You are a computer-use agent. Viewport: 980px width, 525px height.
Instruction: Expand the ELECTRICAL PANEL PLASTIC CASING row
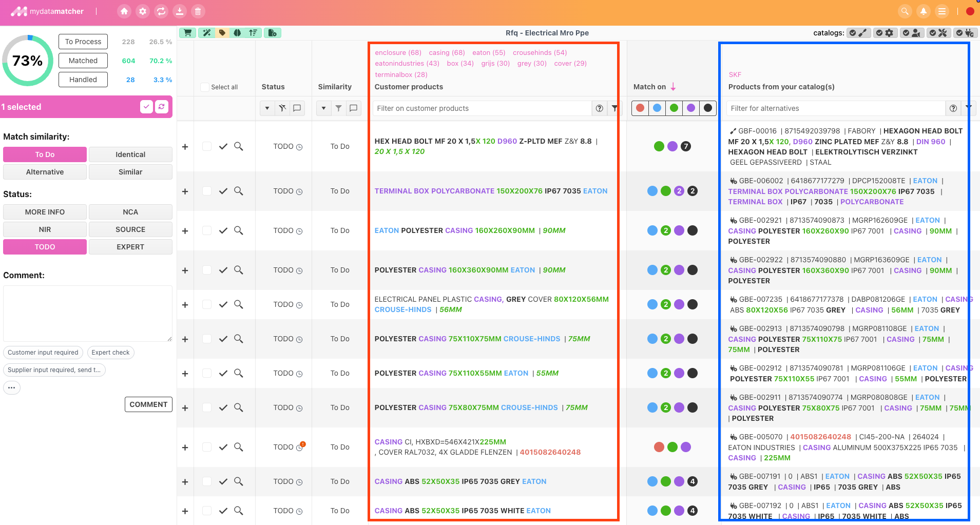[185, 305]
